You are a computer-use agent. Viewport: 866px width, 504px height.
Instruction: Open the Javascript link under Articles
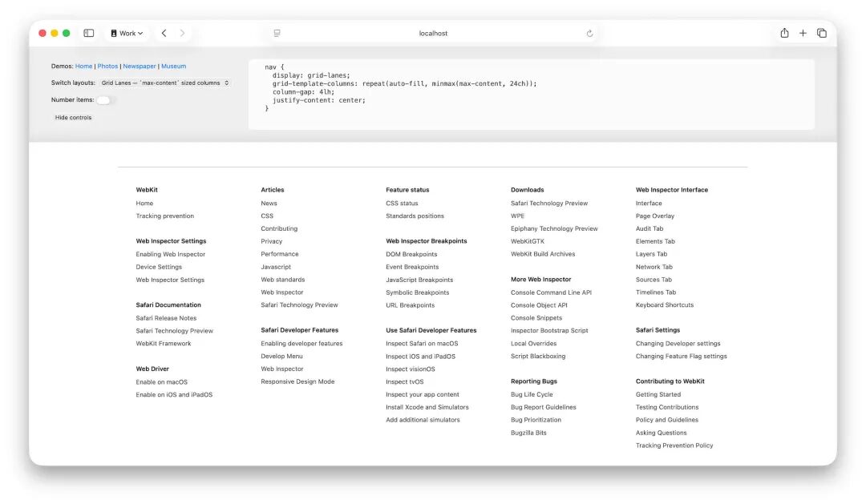(x=276, y=267)
